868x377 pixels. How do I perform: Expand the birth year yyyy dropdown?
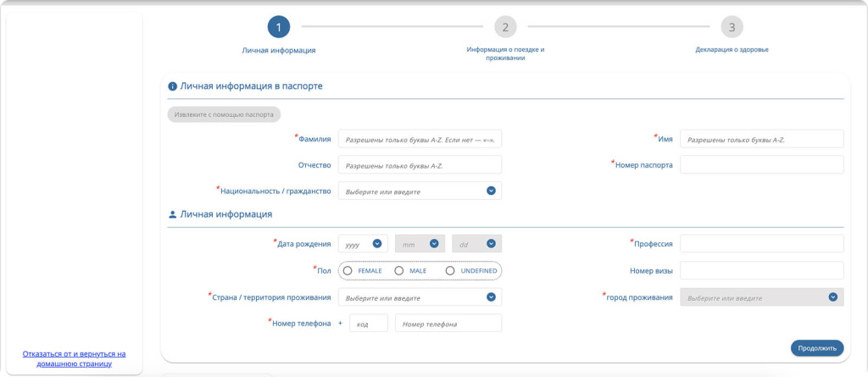tap(377, 244)
